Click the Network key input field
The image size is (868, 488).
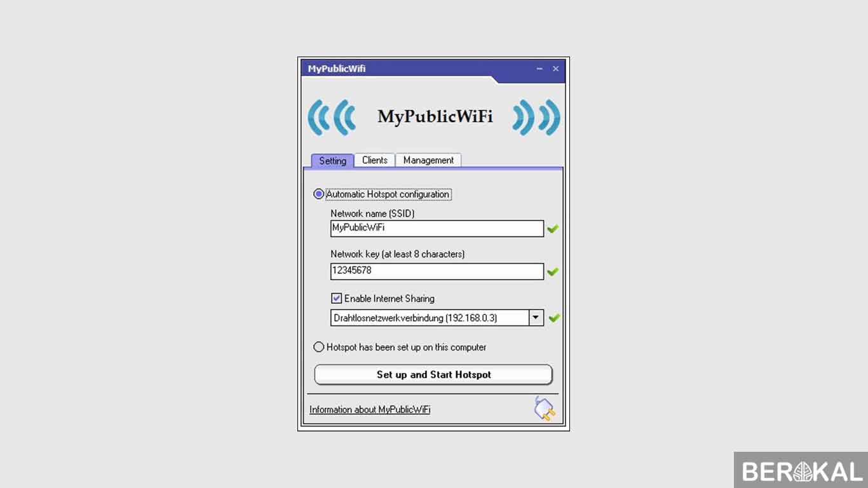tap(437, 271)
